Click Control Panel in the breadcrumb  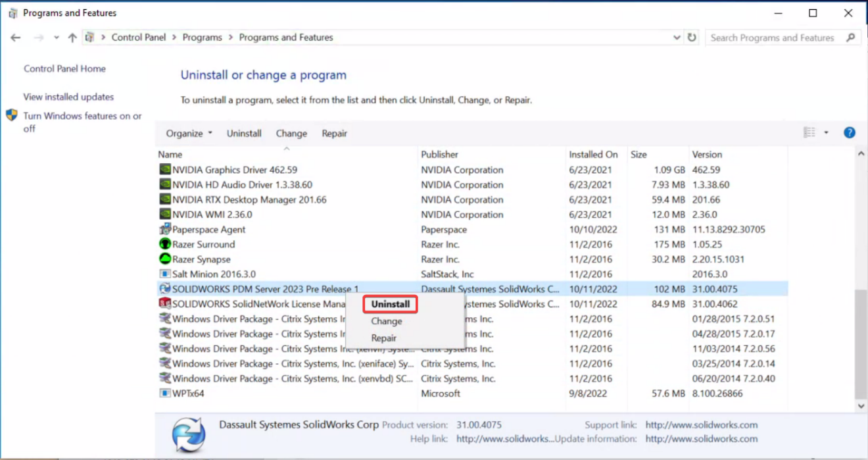139,38
